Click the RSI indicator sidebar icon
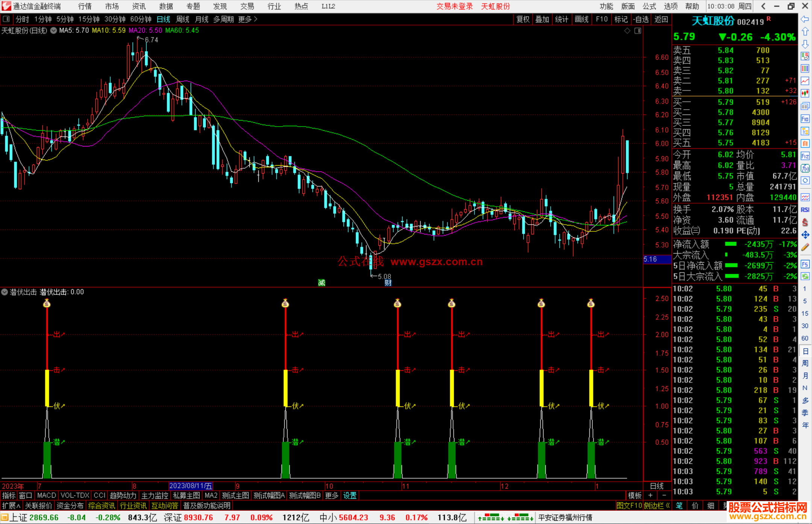 pyautogui.click(x=805, y=210)
